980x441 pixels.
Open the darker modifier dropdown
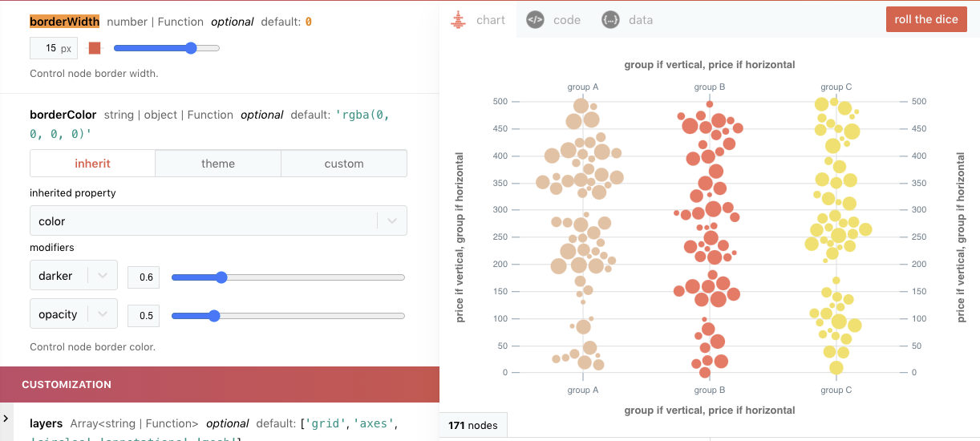point(74,275)
